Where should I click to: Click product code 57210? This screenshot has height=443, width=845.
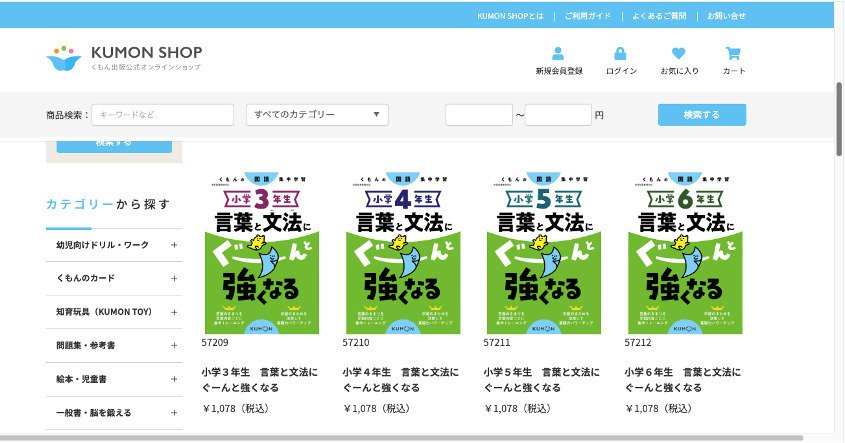point(356,342)
